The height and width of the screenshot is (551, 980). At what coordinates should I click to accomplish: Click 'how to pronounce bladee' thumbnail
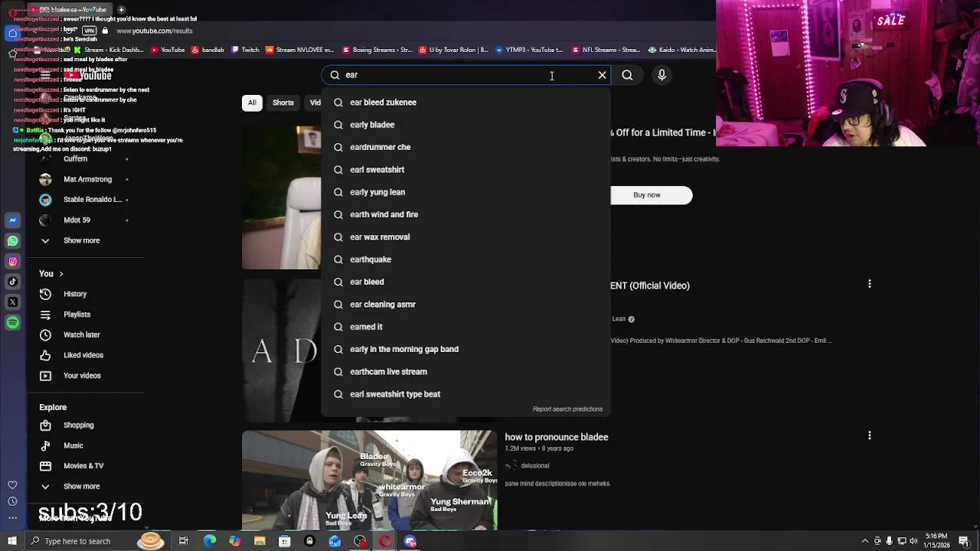pyautogui.click(x=370, y=481)
